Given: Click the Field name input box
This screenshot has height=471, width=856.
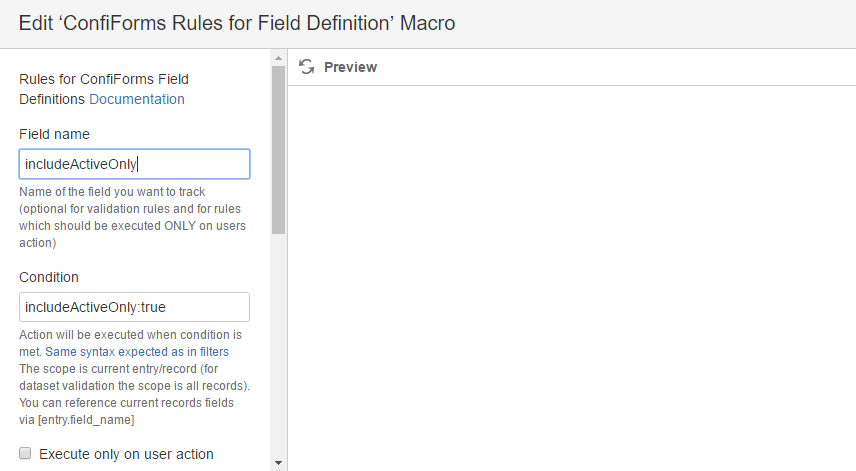Looking at the screenshot, I should tap(134, 164).
